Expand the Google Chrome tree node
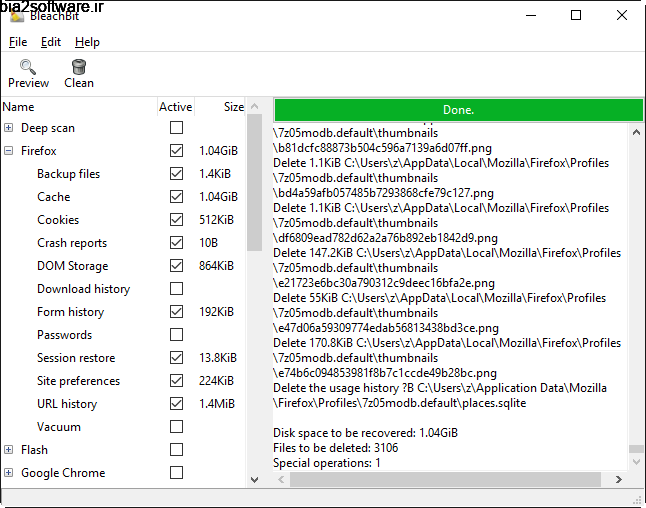 point(8,473)
